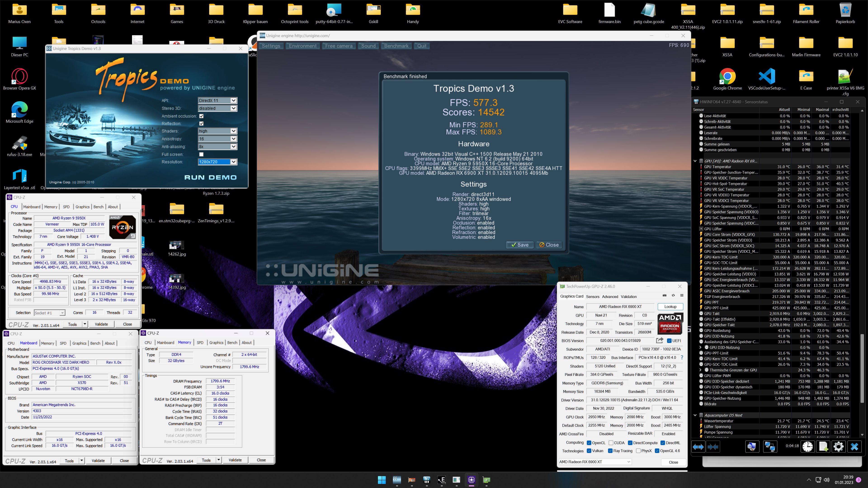The image size is (868, 488).
Task: Open Tools dropdown arrow in CPU-Z Memory window
Action: click(x=218, y=460)
